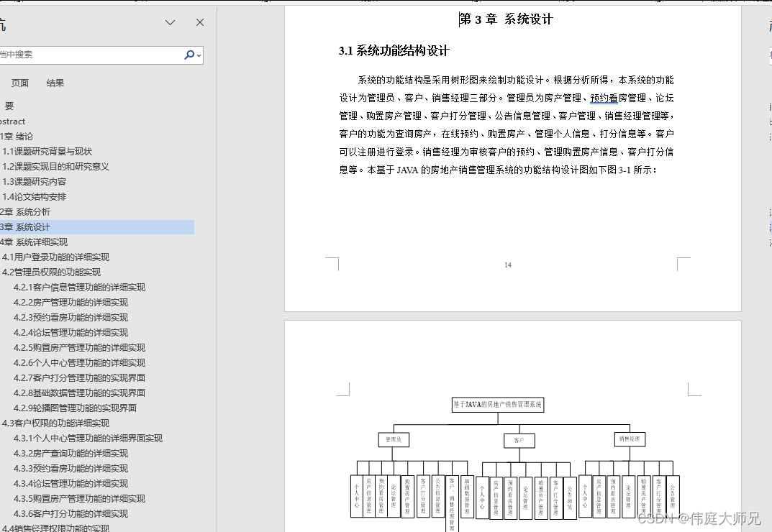Select the 基于JAVA的房地产销售管理系统 diagram box
772x532 pixels.
[x=498, y=405]
